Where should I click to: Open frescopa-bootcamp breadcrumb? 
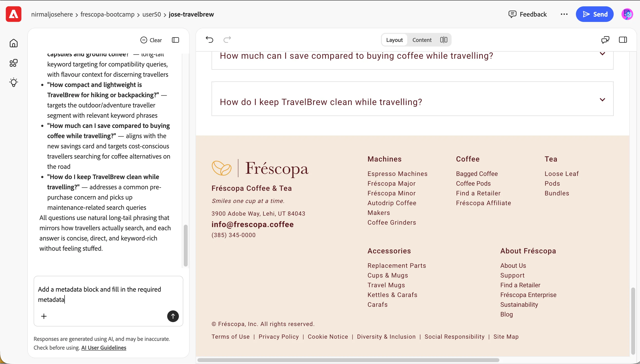click(107, 14)
